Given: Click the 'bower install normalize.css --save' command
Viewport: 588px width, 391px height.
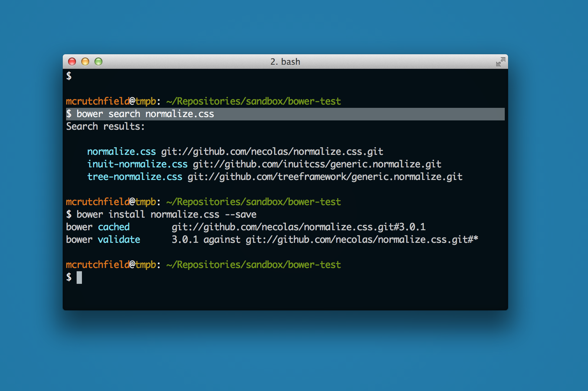Looking at the screenshot, I should 167,215.
